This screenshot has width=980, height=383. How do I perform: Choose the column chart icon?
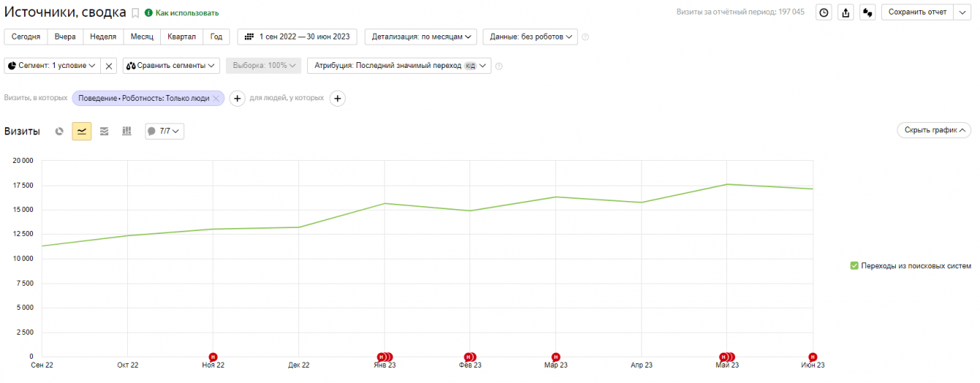tap(127, 132)
